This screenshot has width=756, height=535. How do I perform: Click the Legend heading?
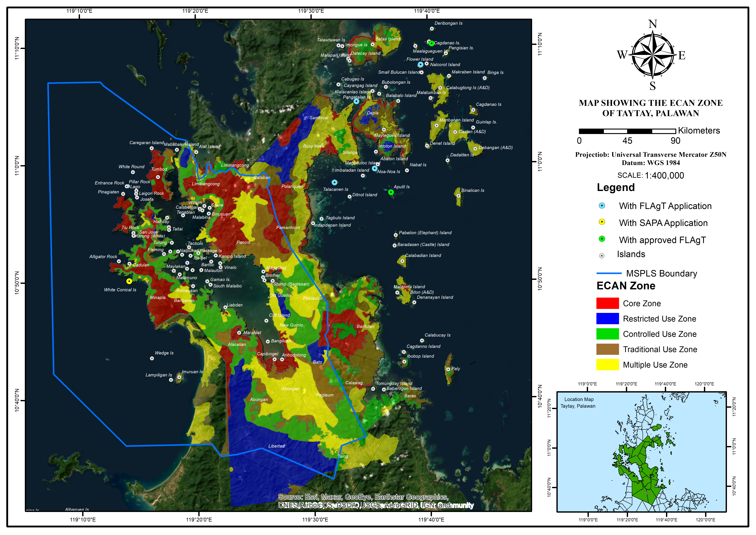click(x=616, y=188)
